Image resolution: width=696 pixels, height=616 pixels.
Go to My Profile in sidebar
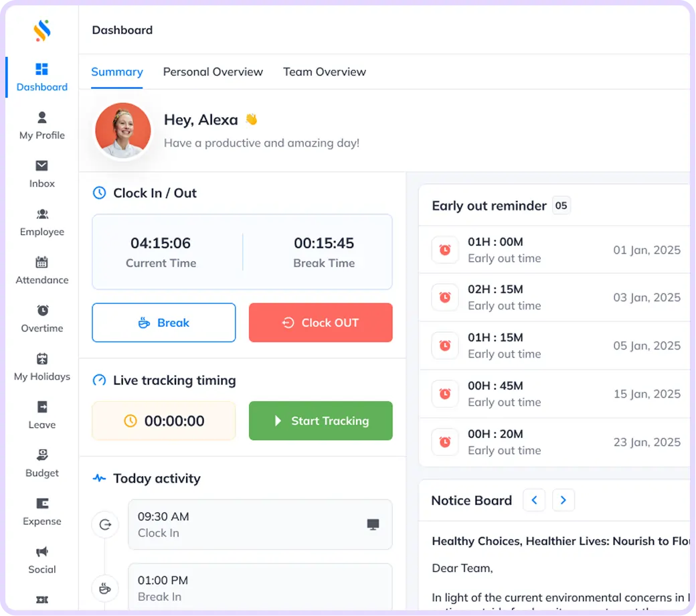pyautogui.click(x=41, y=126)
